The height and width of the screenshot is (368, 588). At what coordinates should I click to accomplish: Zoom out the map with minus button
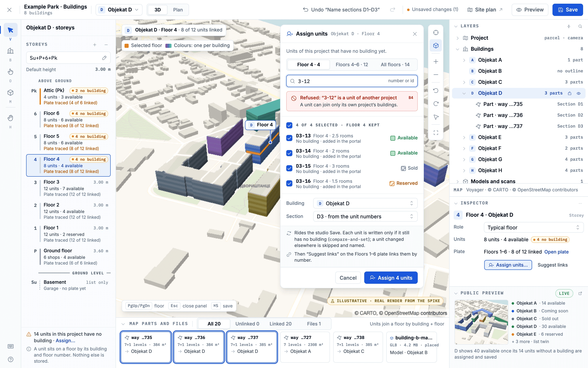[x=436, y=74]
